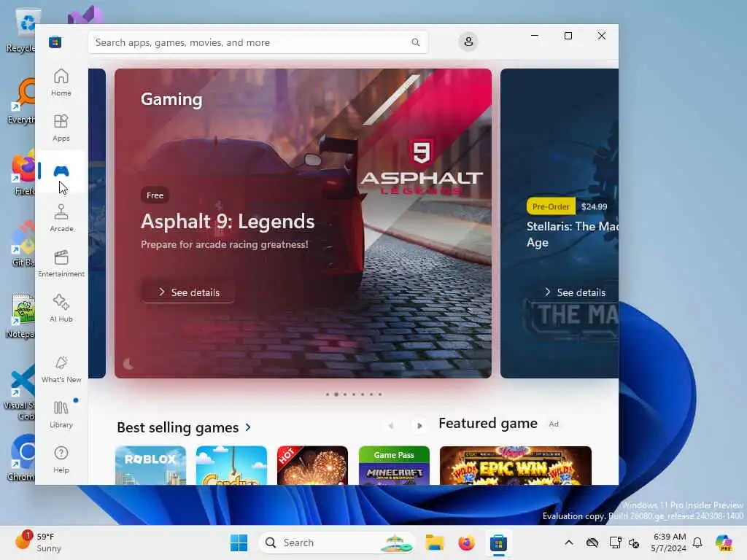
Task: Show next best selling games arrow
Action: point(419,426)
